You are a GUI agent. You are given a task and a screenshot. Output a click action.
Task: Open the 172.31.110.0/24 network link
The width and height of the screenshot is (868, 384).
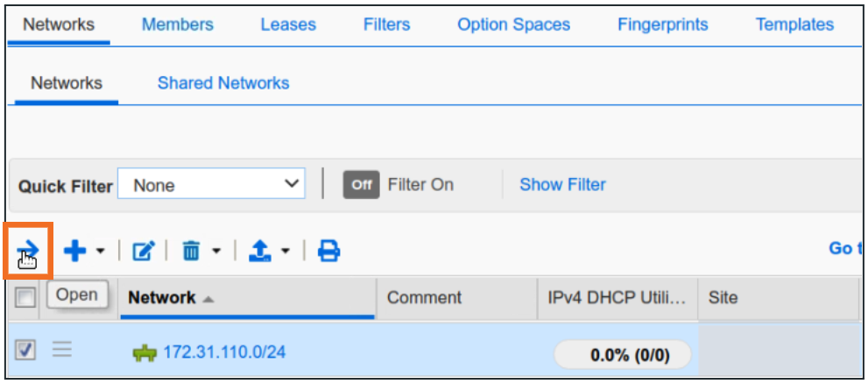(224, 353)
